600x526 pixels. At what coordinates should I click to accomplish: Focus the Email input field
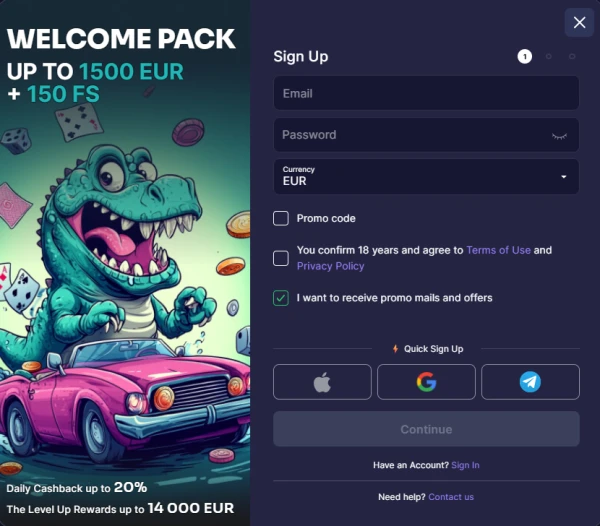[426, 93]
